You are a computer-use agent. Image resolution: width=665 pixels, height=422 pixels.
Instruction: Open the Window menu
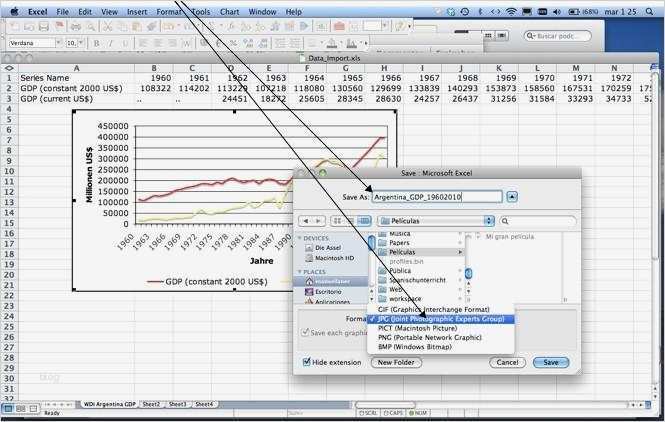(262, 12)
